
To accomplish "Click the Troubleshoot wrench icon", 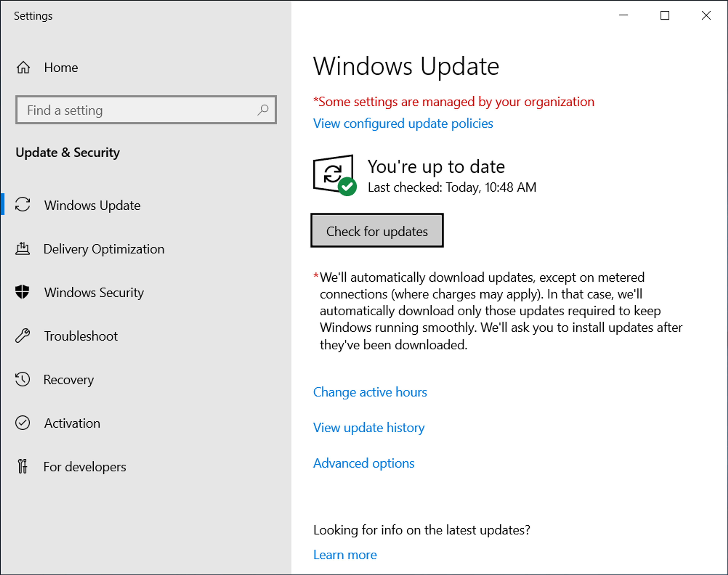I will 23,336.
